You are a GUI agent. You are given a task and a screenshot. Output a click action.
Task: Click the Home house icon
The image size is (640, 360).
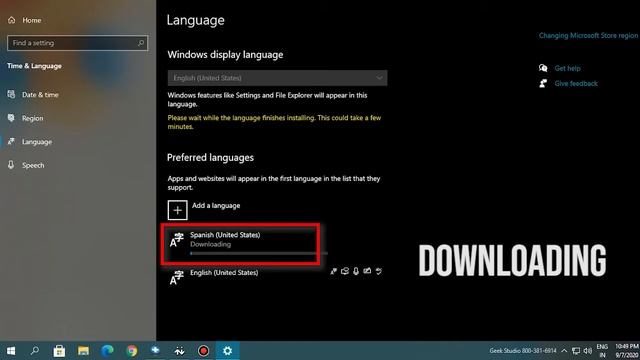point(11,20)
